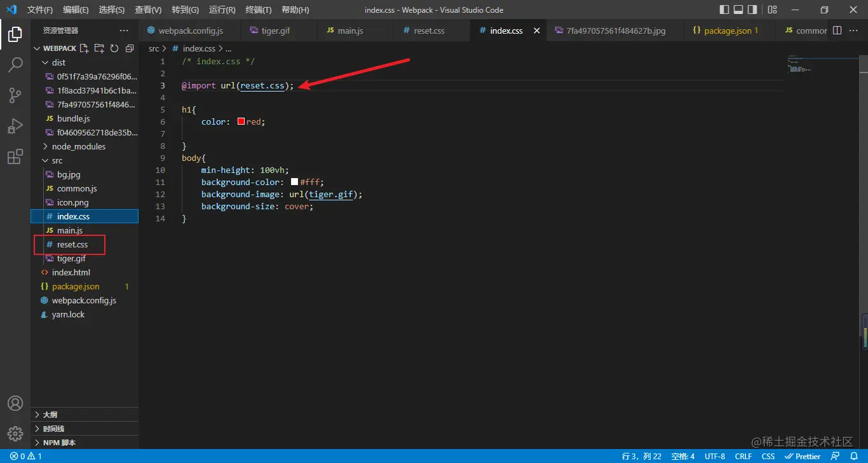The height and width of the screenshot is (463, 868).
Task: Click line and column indicator 行 3, 列 22
Action: pyautogui.click(x=642, y=456)
